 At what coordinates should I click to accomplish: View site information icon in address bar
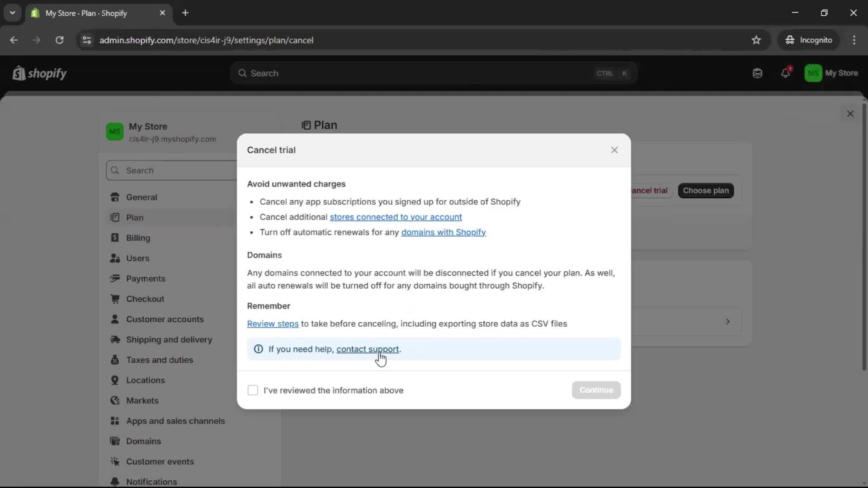87,40
